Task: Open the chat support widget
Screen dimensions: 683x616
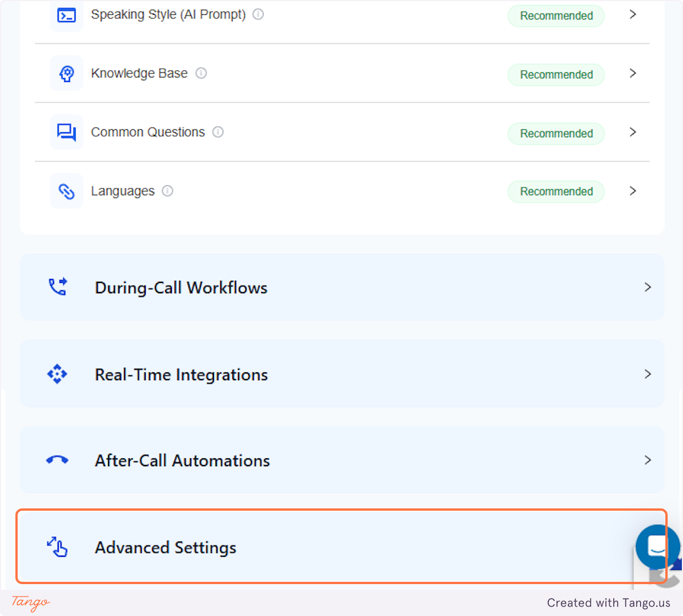Action: point(656,548)
